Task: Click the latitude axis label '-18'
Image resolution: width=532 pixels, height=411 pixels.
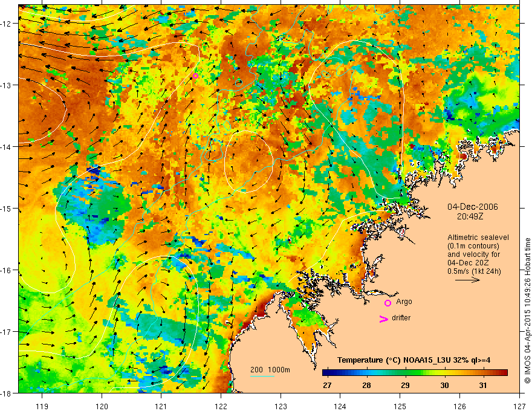Action: (x=6, y=393)
